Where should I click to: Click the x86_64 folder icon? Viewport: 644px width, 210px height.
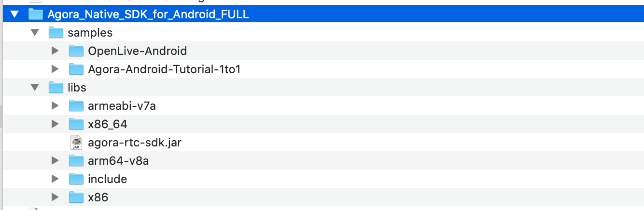point(76,124)
